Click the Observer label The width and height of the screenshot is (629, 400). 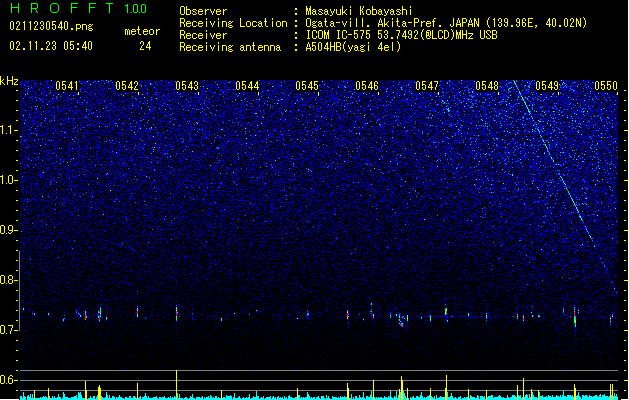[203, 11]
